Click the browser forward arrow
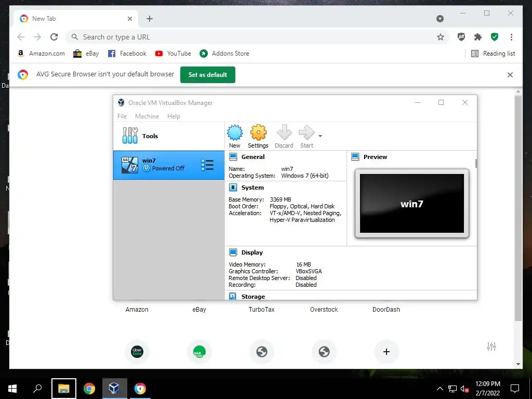Image resolution: width=532 pixels, height=399 pixels. pos(37,37)
